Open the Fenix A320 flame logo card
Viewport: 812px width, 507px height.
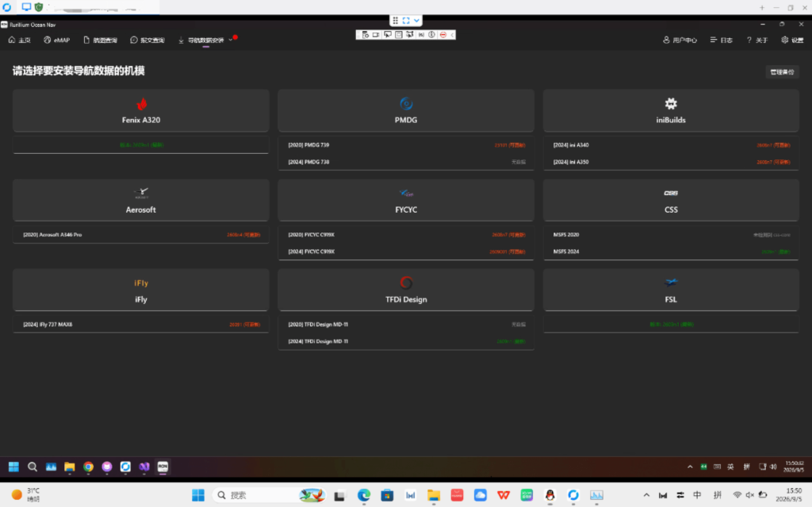141,110
